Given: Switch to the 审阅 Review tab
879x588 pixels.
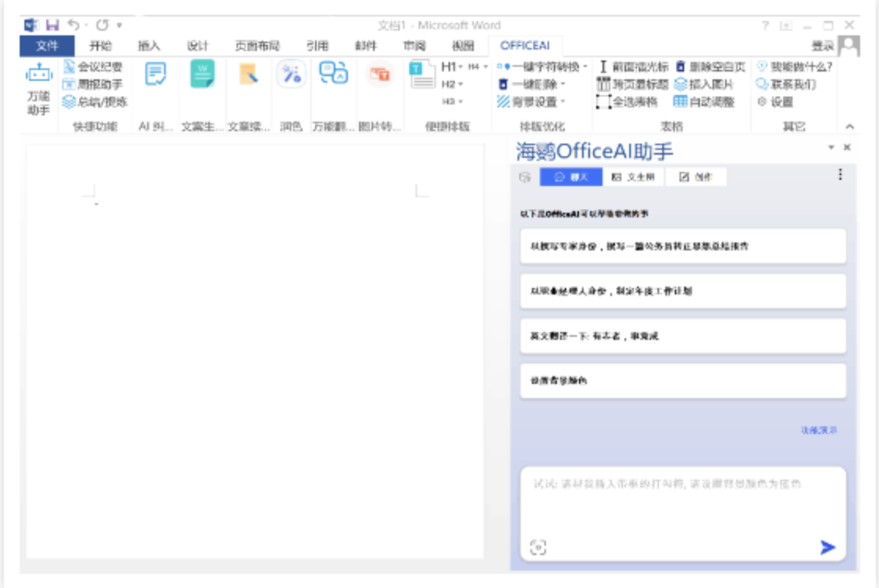Looking at the screenshot, I should tap(414, 46).
